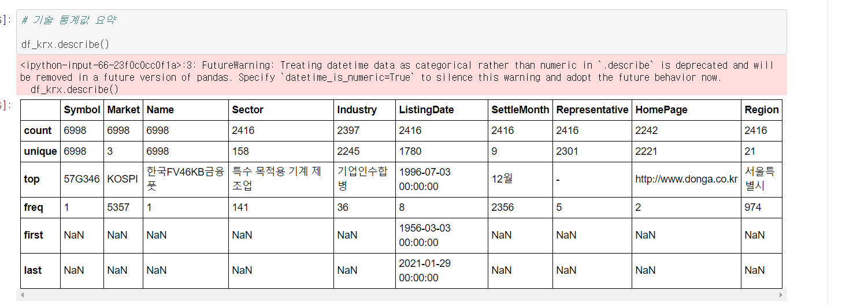
Task: Select the Market column header
Action: pos(123,110)
